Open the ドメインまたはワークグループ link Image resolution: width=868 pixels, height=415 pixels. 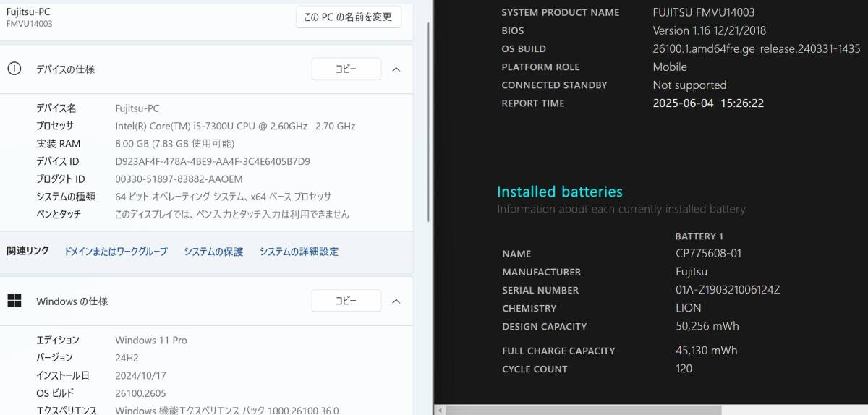116,252
